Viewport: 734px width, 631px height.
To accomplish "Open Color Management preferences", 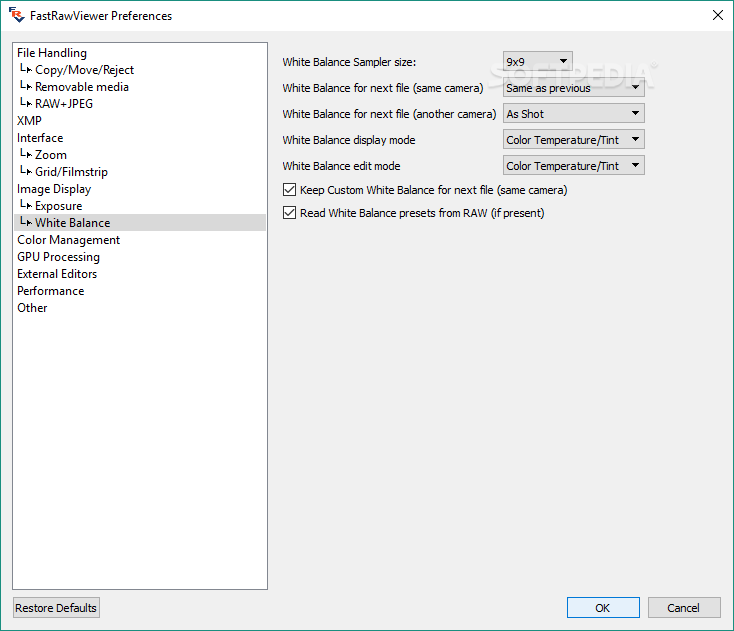I will pyautogui.click(x=68, y=240).
